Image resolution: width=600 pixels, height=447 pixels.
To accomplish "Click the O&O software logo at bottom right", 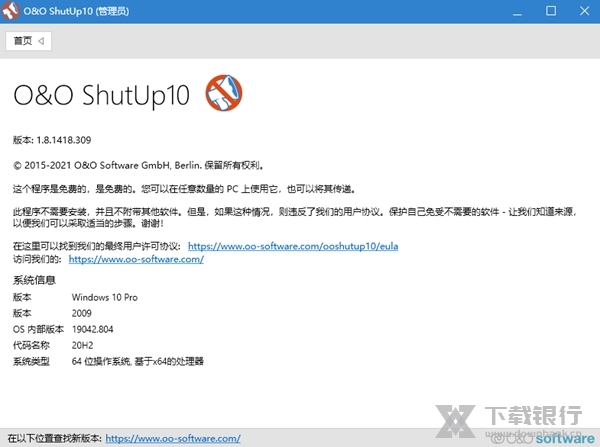I will (543, 438).
